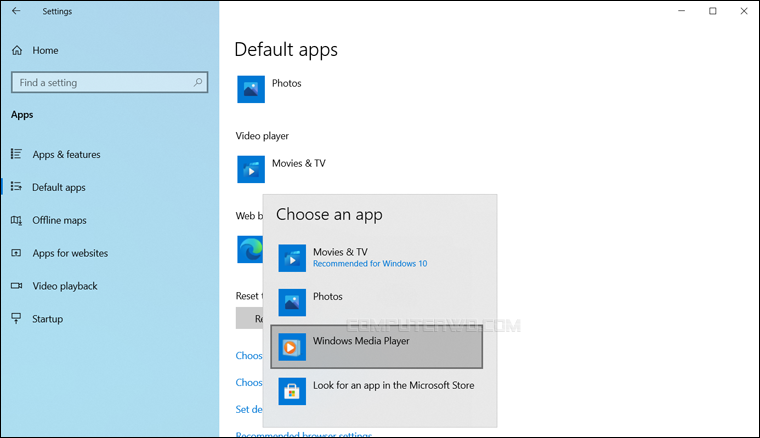Click Movies & TV label under Video player
Screen dimensions: 760x438
[x=299, y=163]
